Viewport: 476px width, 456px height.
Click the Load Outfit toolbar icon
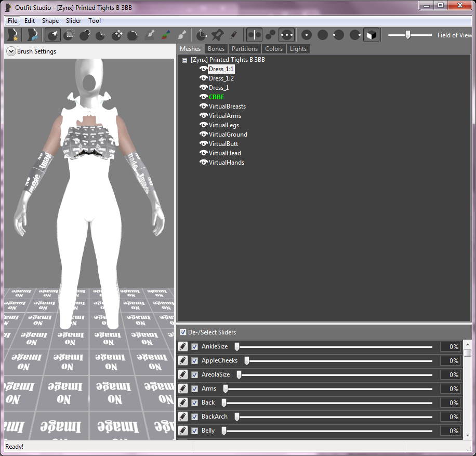(x=32, y=35)
